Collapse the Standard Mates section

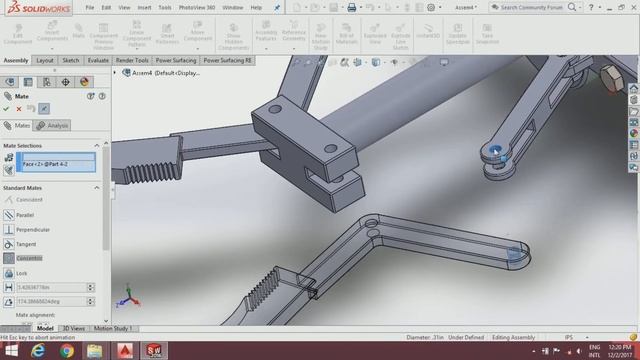pyautogui.click(x=97, y=188)
